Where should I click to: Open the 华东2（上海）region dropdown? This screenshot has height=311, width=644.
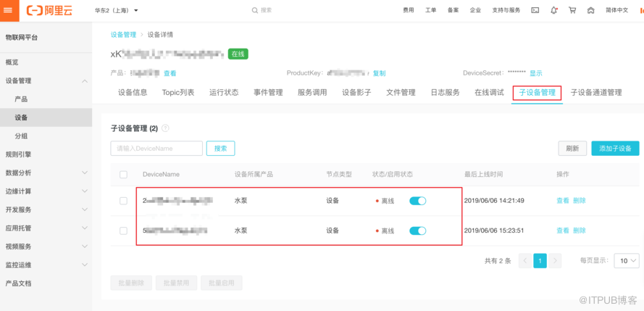[x=117, y=10]
